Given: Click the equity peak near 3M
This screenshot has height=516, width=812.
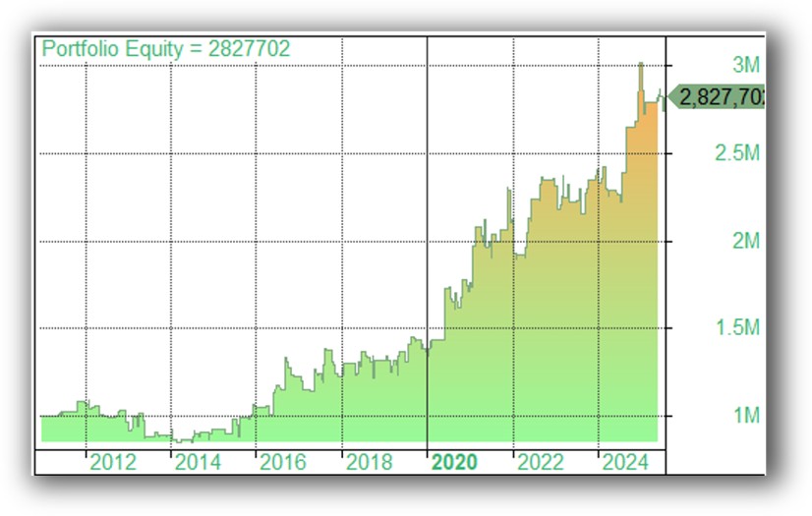Looking at the screenshot, I should pos(641,64).
